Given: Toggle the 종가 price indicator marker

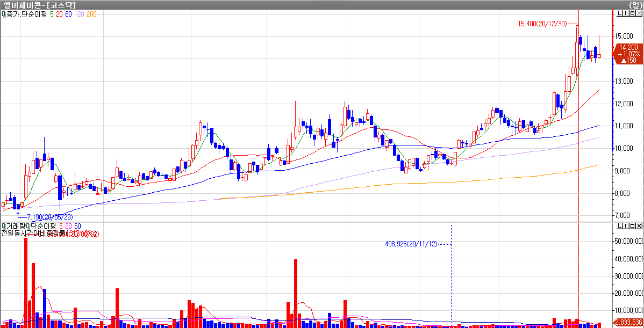Looking at the screenshot, I should 4,14.
